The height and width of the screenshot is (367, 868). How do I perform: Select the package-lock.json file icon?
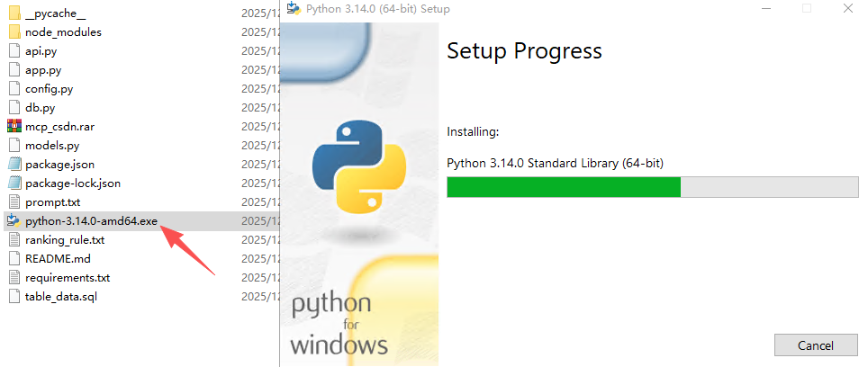[x=14, y=183]
